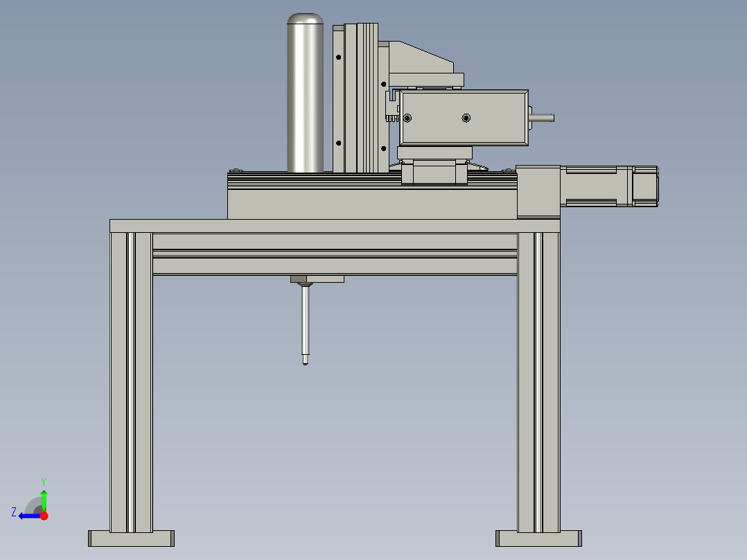Select the rectangular gearbox with two screws
The width and height of the screenshot is (747, 560).
[x=464, y=118]
